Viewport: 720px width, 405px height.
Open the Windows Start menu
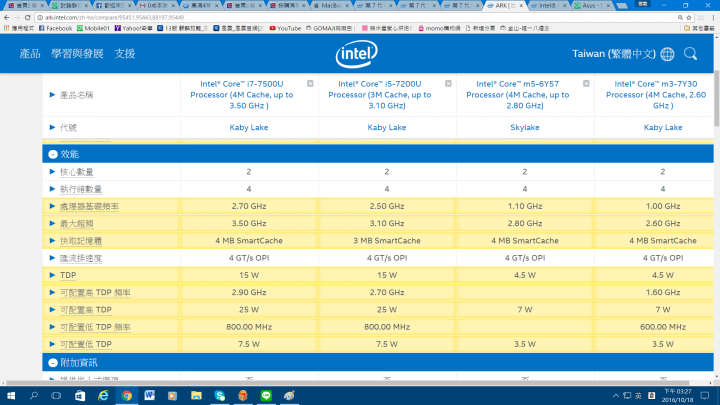pyautogui.click(x=11, y=395)
